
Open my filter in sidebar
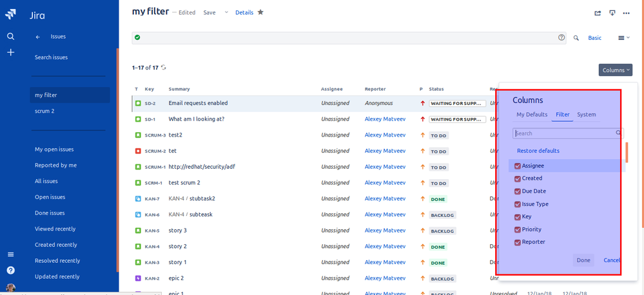point(70,95)
